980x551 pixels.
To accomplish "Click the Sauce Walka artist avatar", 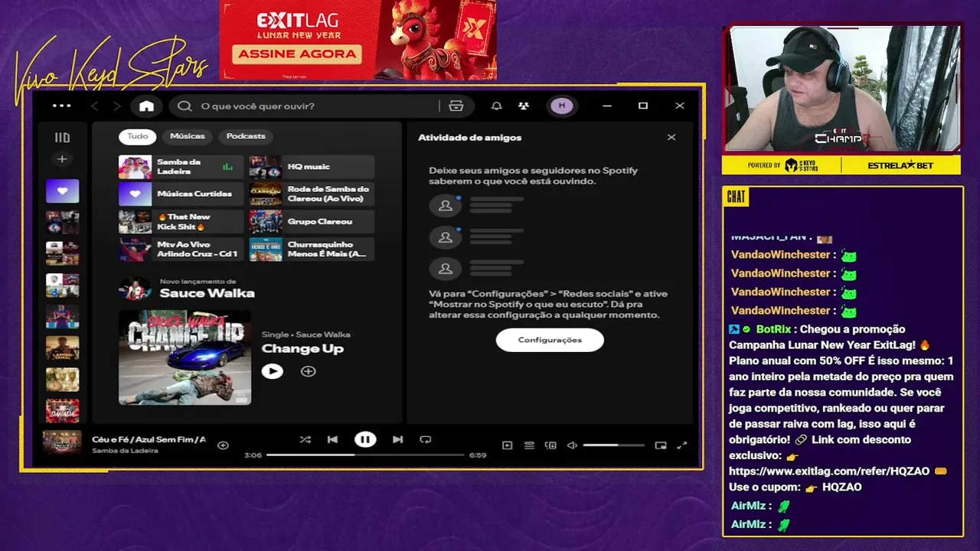I will tap(135, 289).
